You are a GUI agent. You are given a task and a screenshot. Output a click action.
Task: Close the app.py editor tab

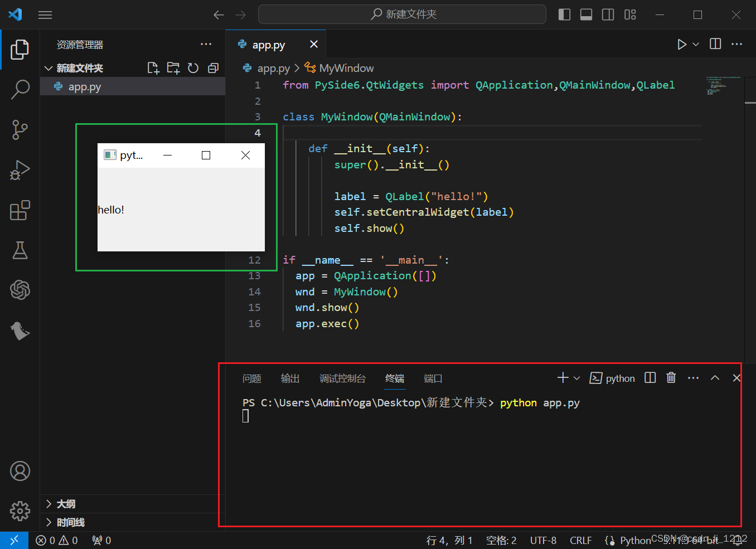click(314, 44)
